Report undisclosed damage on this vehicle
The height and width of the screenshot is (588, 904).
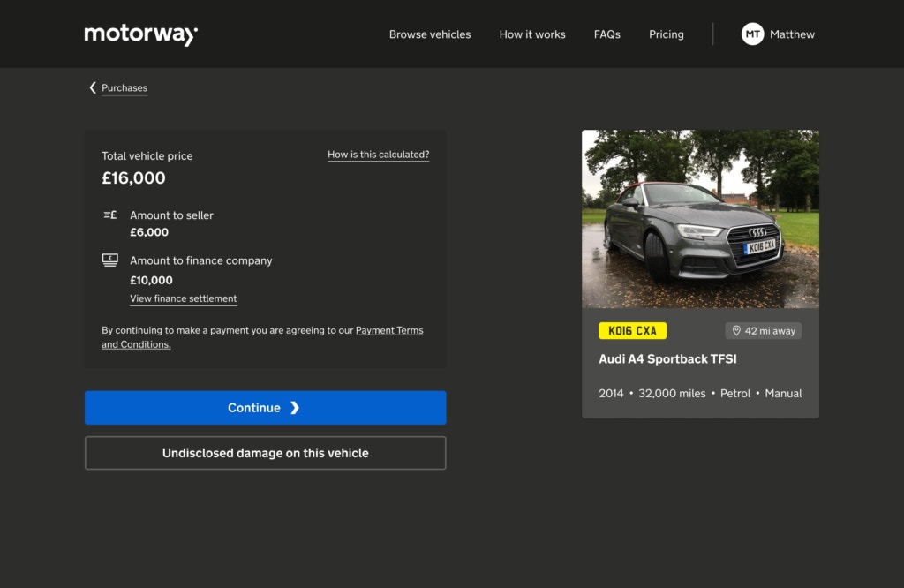(265, 452)
